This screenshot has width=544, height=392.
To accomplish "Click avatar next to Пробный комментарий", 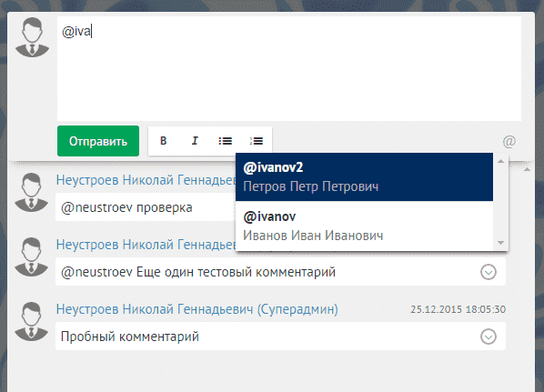I will coord(32,321).
